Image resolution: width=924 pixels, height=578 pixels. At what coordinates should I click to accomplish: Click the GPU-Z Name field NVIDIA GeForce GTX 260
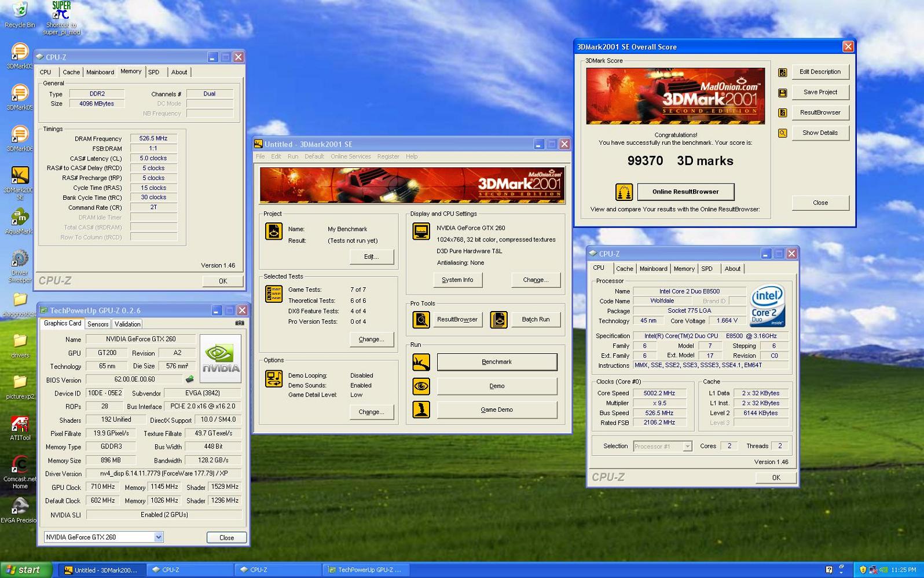(x=141, y=339)
